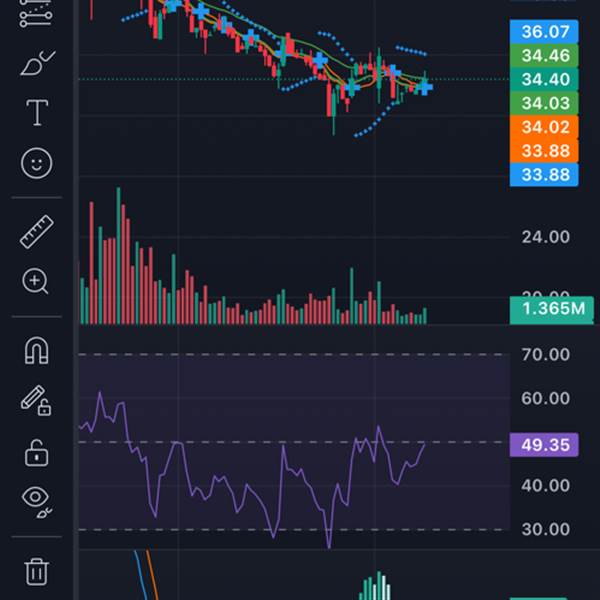Toggle stay in drawing mode pencil-lock
The width and height of the screenshot is (600, 600).
click(36, 400)
